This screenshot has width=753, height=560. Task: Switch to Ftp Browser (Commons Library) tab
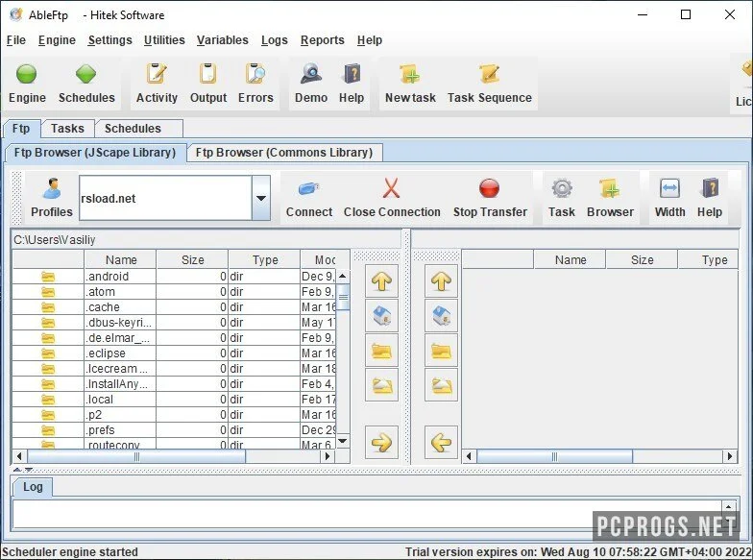284,153
